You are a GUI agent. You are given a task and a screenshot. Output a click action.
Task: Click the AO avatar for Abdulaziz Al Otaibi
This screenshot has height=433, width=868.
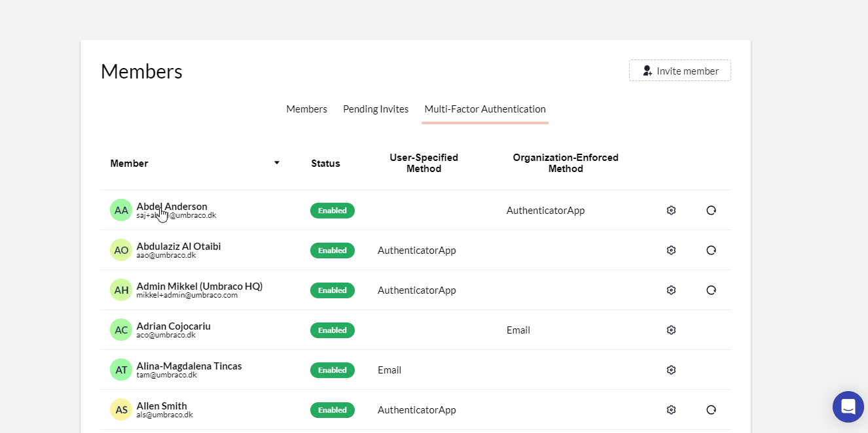click(121, 250)
